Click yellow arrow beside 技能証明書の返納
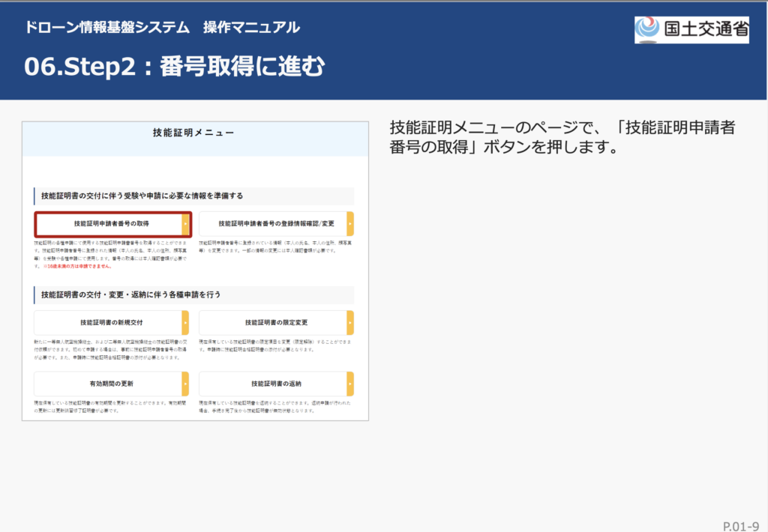 click(350, 384)
